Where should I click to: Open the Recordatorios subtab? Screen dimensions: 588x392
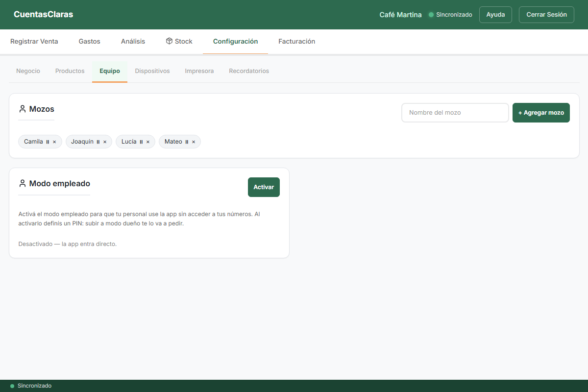pyautogui.click(x=249, y=71)
